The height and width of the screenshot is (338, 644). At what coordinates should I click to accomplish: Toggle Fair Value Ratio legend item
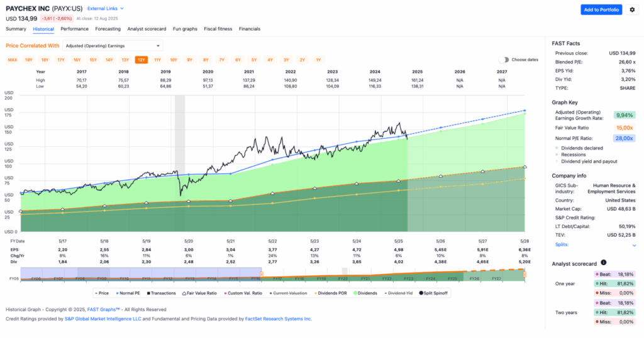tap(199, 293)
